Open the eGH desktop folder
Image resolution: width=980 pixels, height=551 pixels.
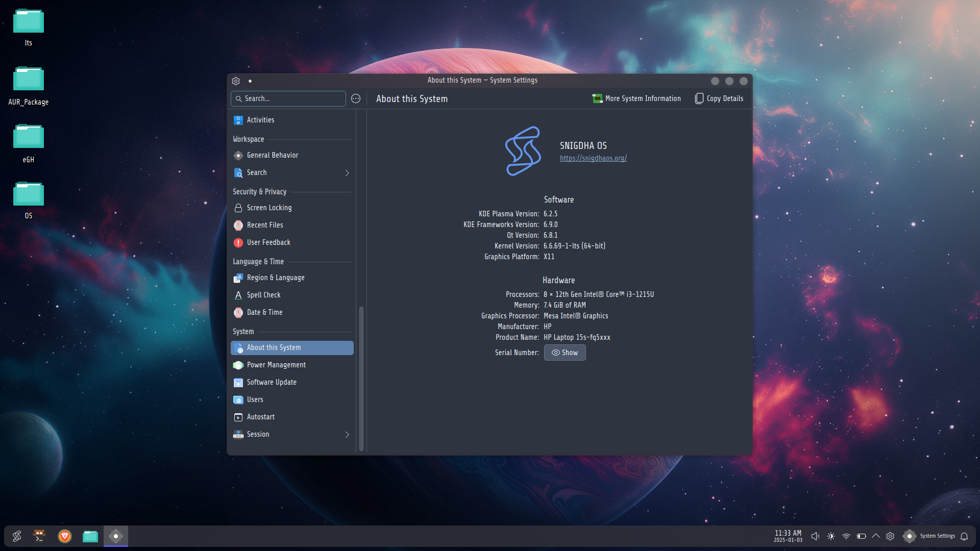click(x=29, y=144)
